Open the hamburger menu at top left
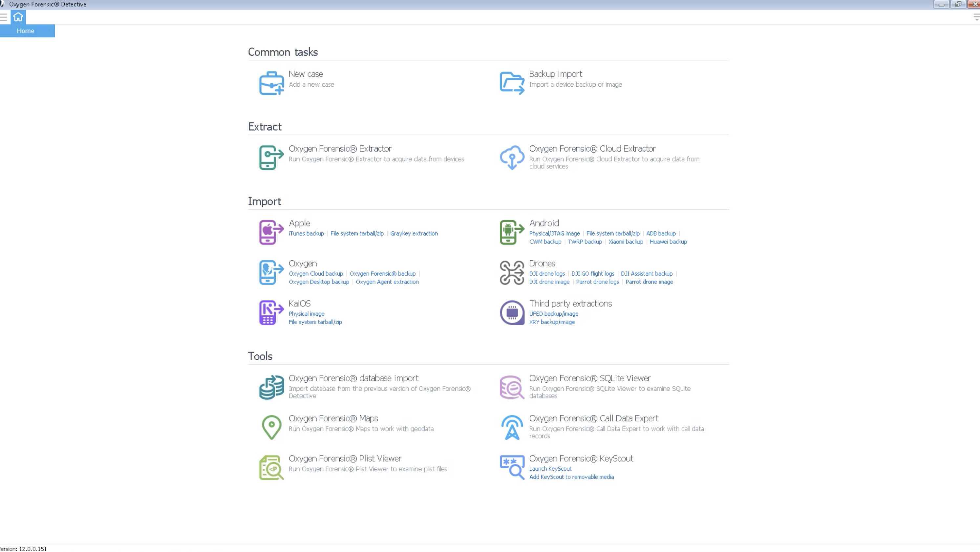This screenshot has width=980, height=552. [4, 17]
